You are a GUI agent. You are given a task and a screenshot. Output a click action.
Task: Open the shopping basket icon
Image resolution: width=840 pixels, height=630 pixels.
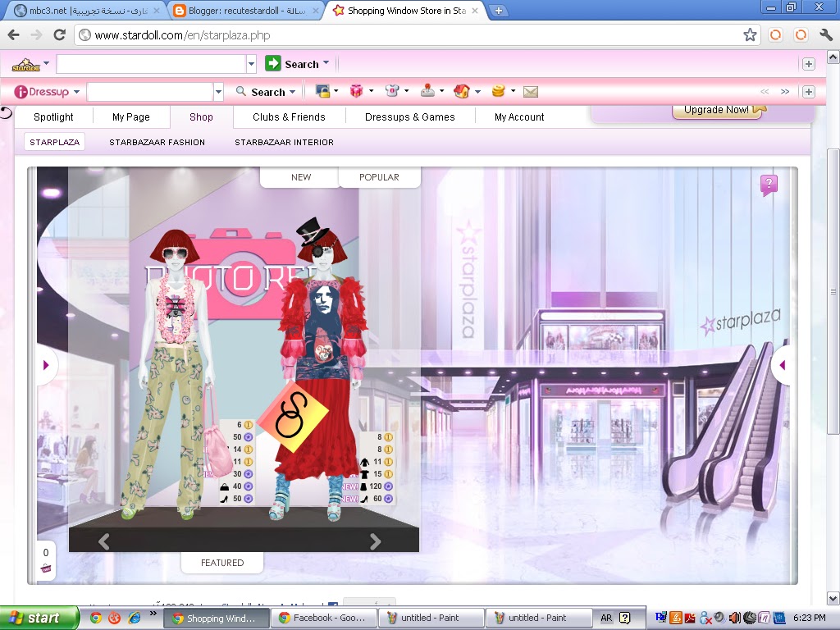[46, 568]
